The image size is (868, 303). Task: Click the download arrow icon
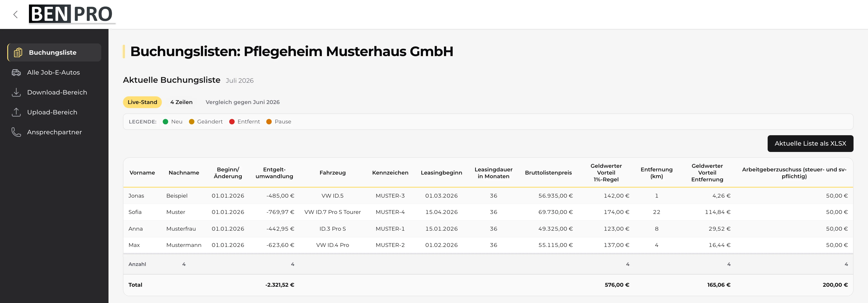(16, 92)
